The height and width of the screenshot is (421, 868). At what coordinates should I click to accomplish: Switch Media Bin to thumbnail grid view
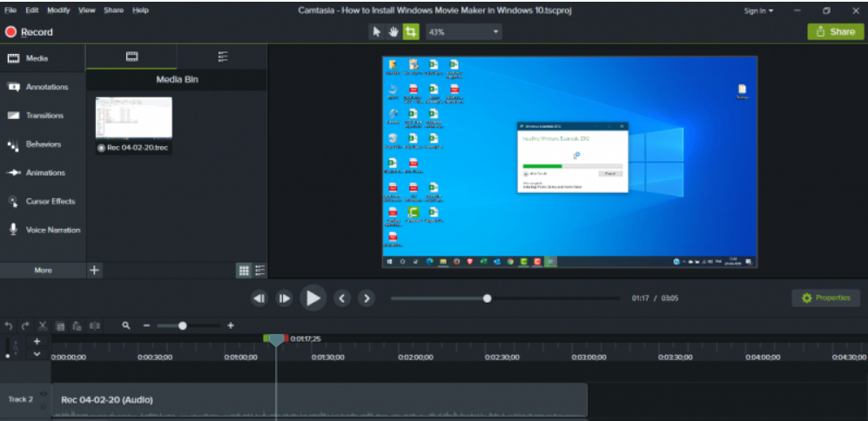(244, 271)
